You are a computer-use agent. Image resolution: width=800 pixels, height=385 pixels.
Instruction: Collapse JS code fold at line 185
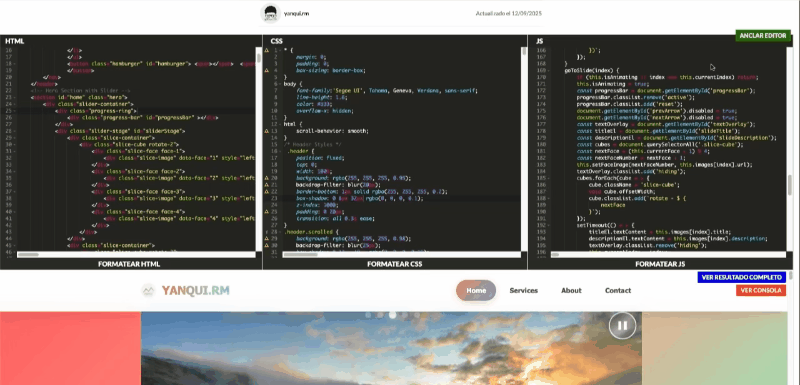[x=548, y=178]
